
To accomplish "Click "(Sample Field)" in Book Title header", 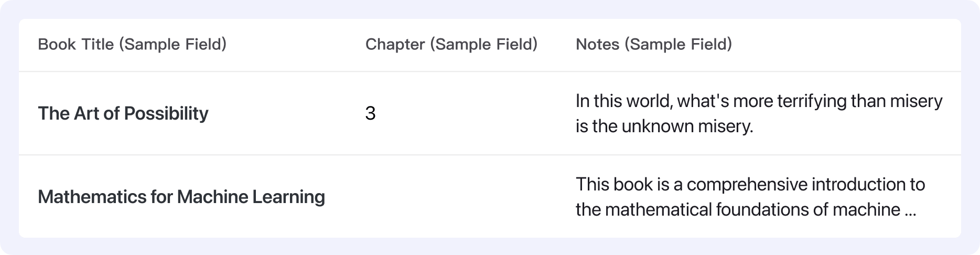I will pos(173,45).
